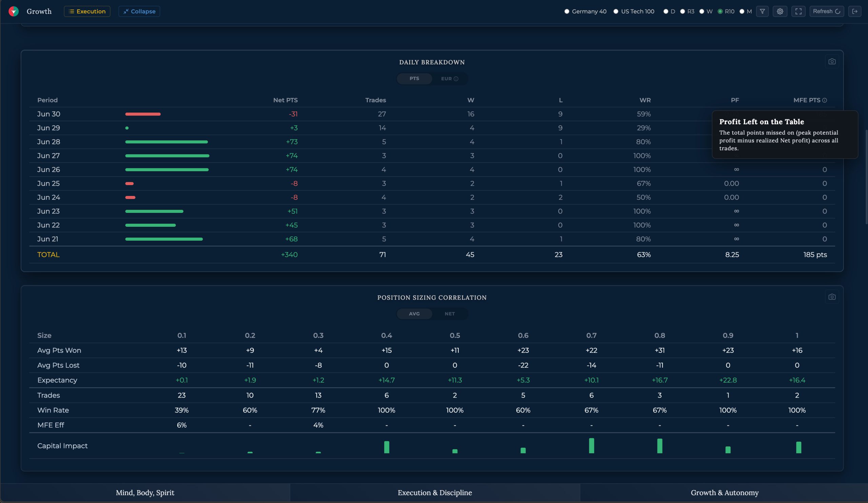Open the settings gear icon
Screen dimensions: 868x503
point(780,12)
